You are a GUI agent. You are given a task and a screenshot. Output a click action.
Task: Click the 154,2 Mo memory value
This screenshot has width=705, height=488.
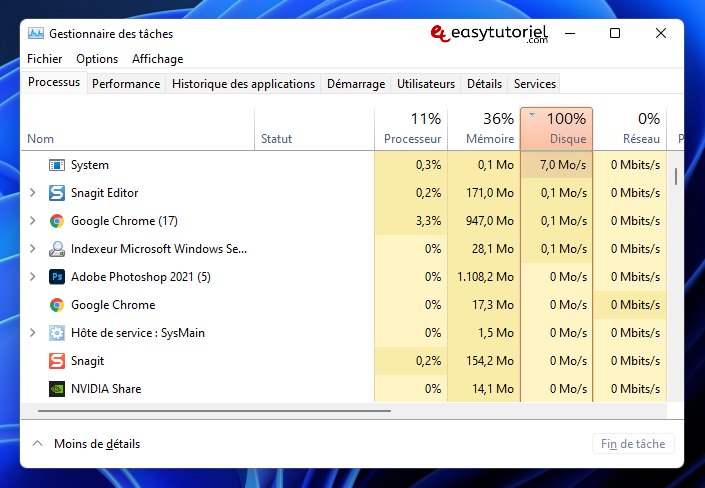pos(490,361)
